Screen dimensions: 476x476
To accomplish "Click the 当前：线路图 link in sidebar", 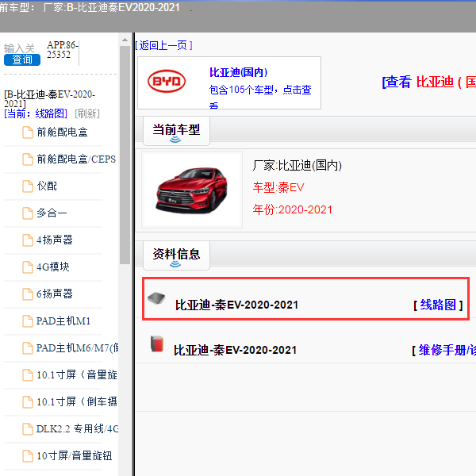I will (x=36, y=113).
